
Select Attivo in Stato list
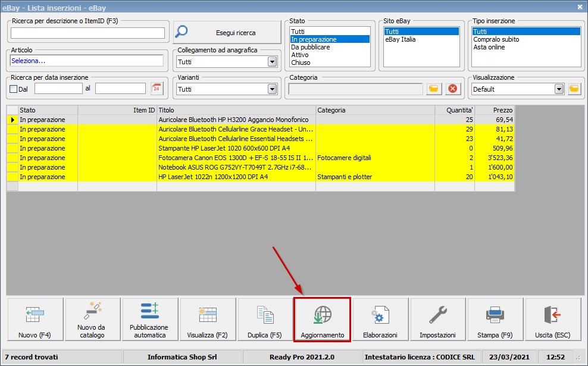tap(330, 55)
